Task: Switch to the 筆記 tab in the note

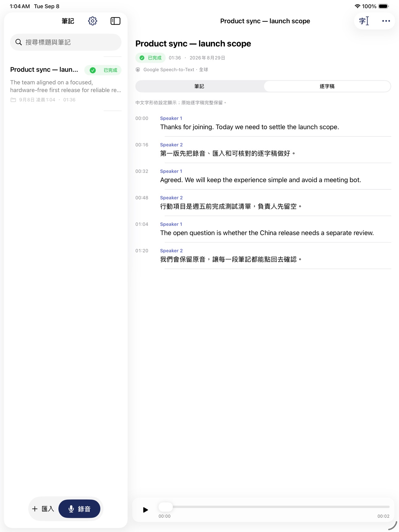Action: [199, 86]
